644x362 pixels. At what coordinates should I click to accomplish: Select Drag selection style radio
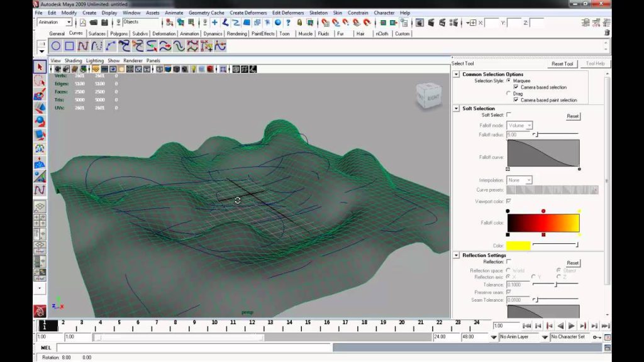click(x=508, y=94)
